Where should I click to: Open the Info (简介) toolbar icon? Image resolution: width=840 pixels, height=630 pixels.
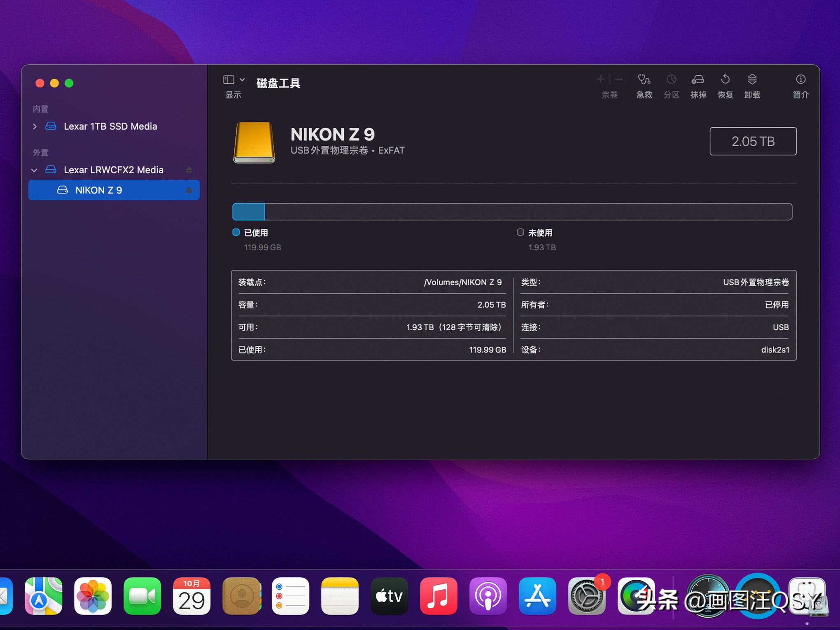click(800, 80)
